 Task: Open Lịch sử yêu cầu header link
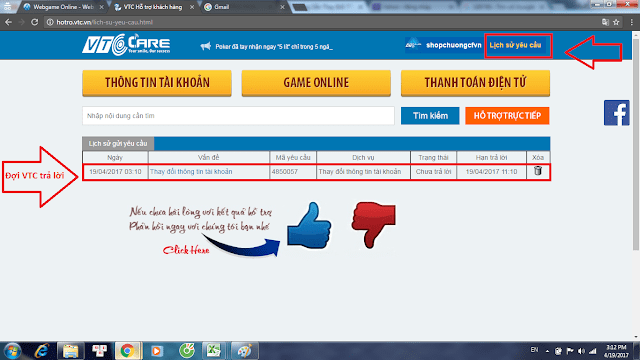515,45
